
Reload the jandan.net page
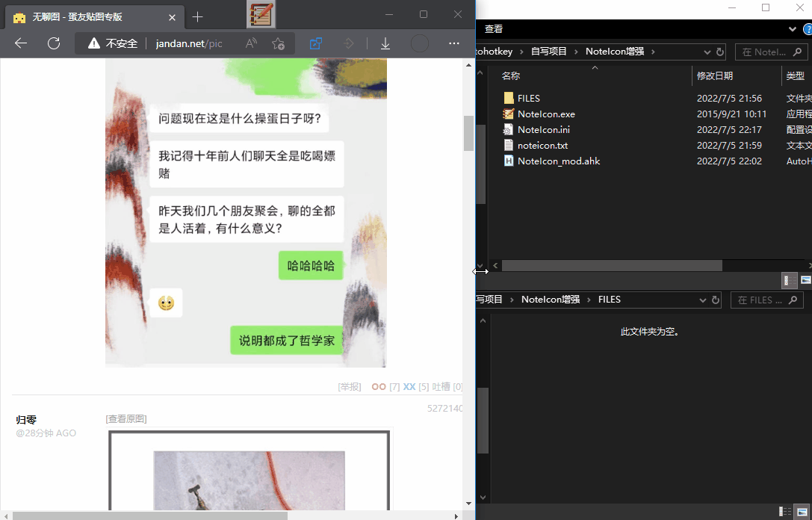54,43
